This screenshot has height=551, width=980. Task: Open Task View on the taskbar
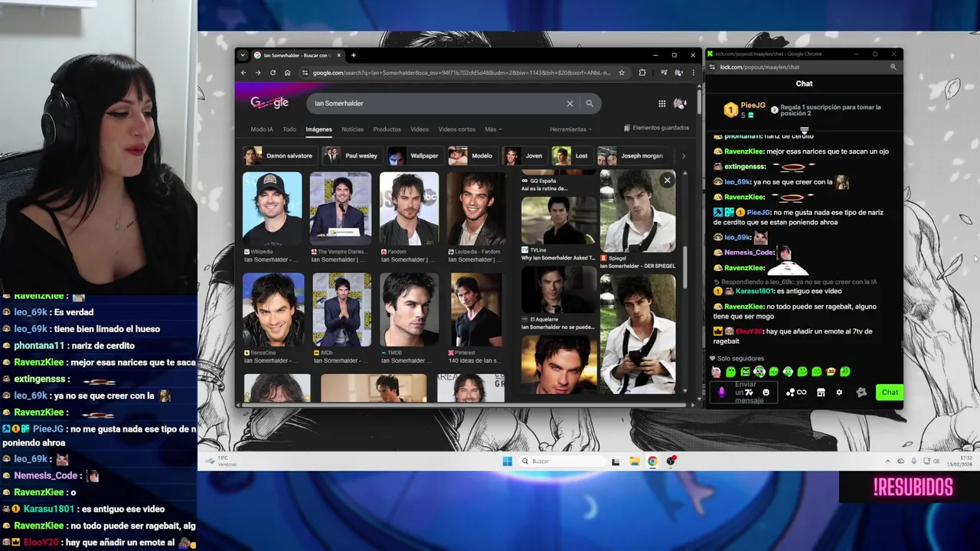click(616, 461)
